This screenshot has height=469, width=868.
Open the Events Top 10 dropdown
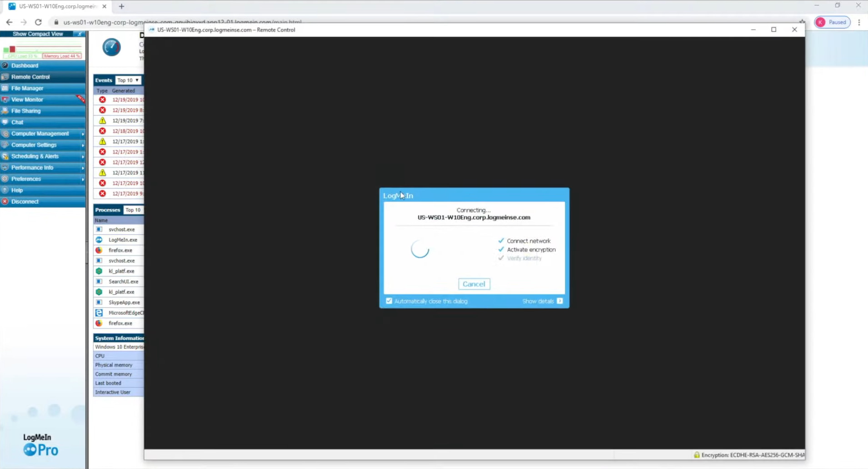129,80
